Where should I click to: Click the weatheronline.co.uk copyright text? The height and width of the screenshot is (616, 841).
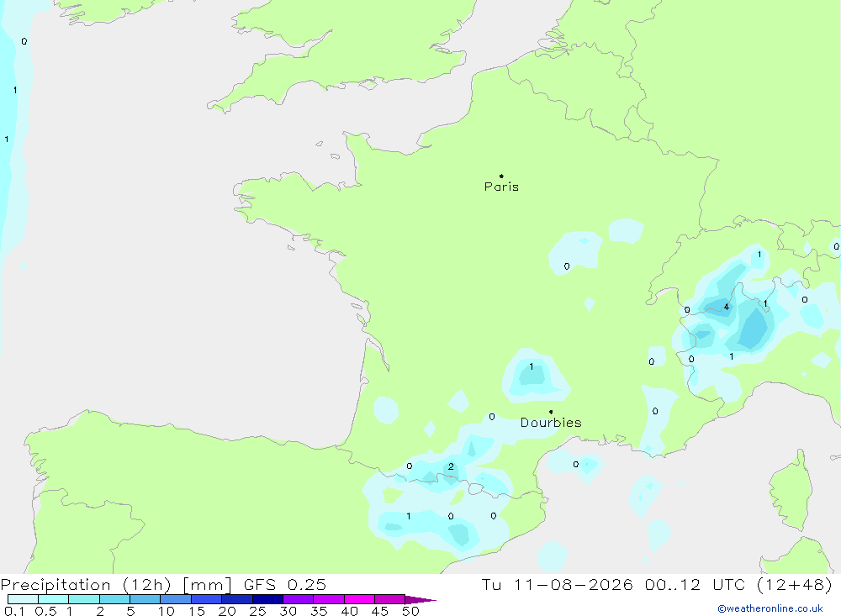(770, 608)
